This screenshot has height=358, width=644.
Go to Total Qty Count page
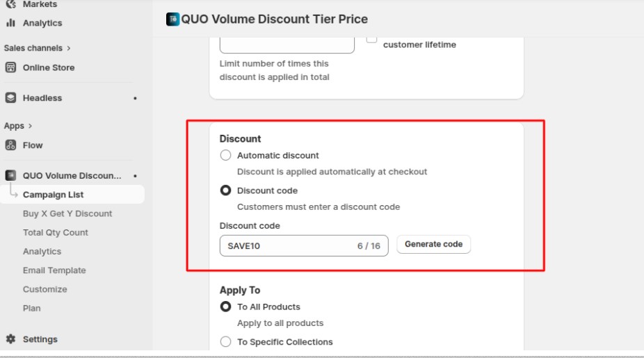tap(55, 233)
